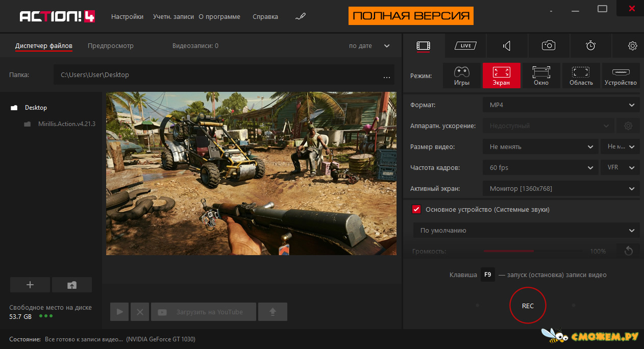
Task: Click the game footage preview image
Action: click(x=251, y=173)
